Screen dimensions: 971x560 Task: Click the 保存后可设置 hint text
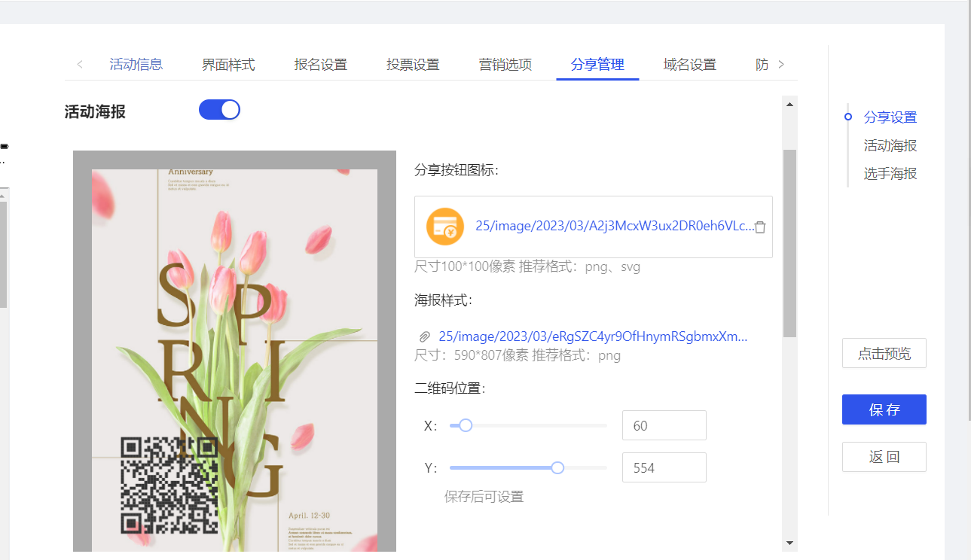484,497
